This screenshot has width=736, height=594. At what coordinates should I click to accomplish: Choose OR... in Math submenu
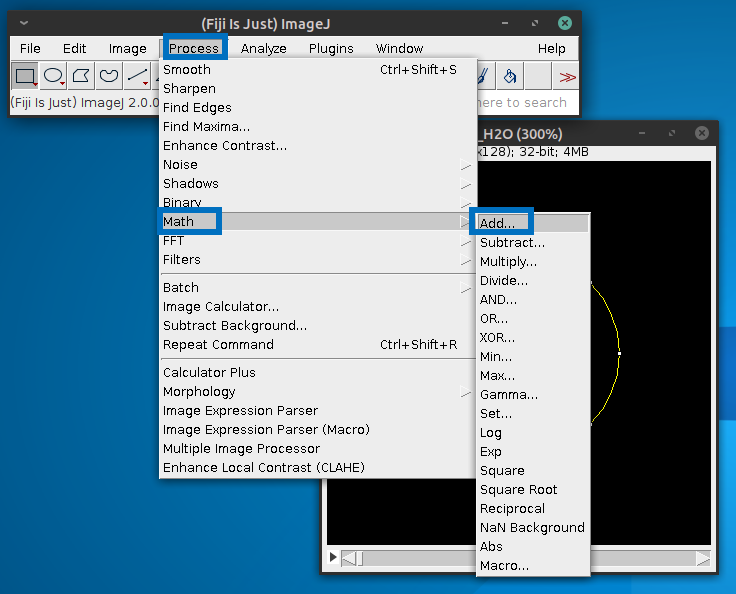(x=533, y=319)
